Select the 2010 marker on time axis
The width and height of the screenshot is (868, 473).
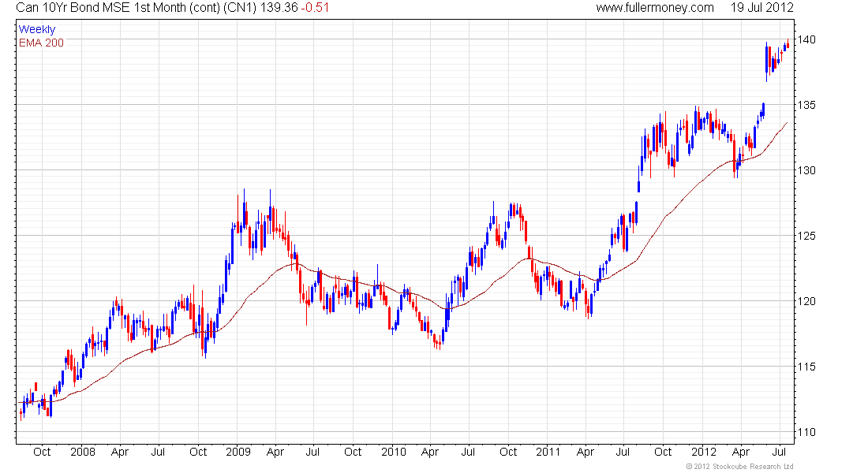[x=393, y=453]
